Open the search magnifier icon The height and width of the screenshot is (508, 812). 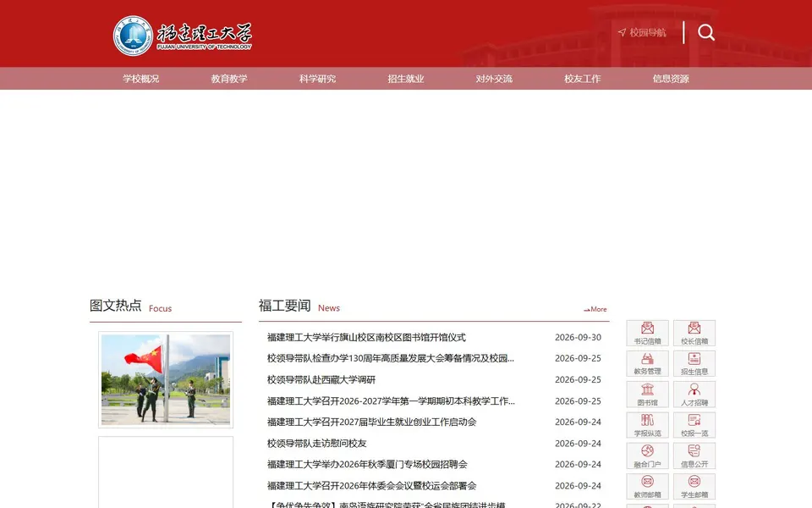[705, 33]
